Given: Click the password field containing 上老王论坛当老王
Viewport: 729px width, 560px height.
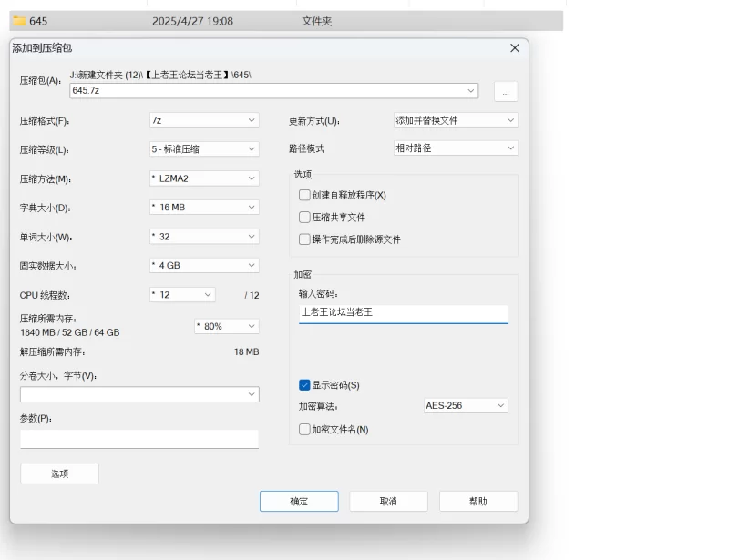Looking at the screenshot, I should pyautogui.click(x=403, y=312).
